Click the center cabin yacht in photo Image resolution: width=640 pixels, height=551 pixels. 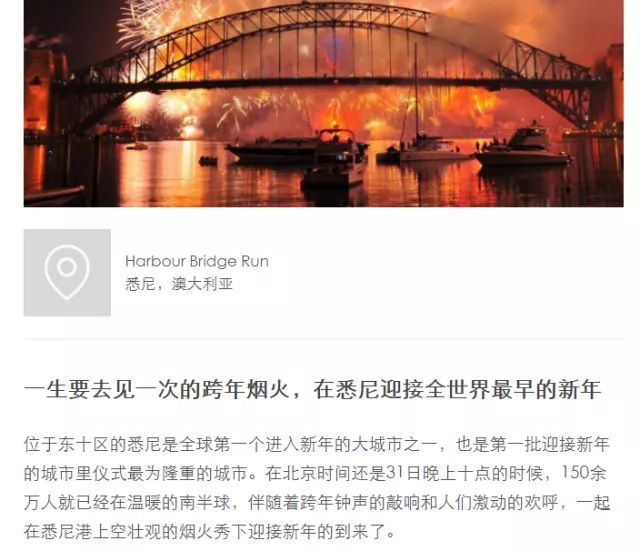pyautogui.click(x=335, y=159)
